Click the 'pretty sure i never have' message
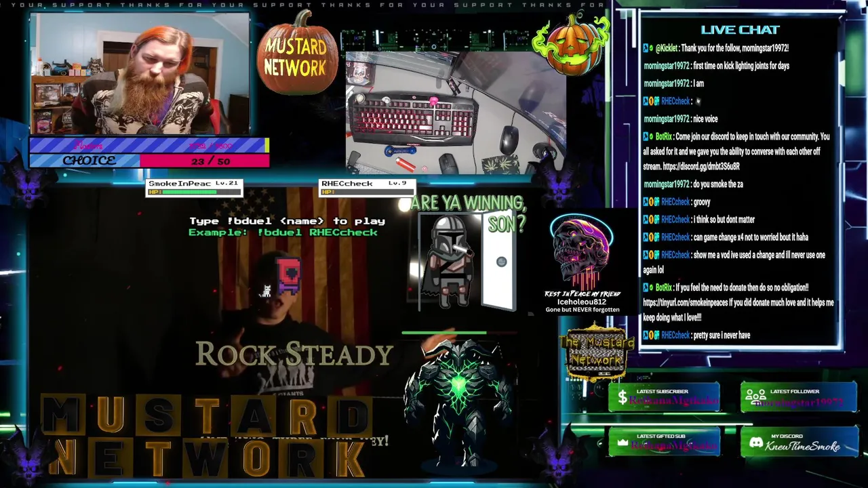Viewport: 868px width, 488px height. (696, 335)
